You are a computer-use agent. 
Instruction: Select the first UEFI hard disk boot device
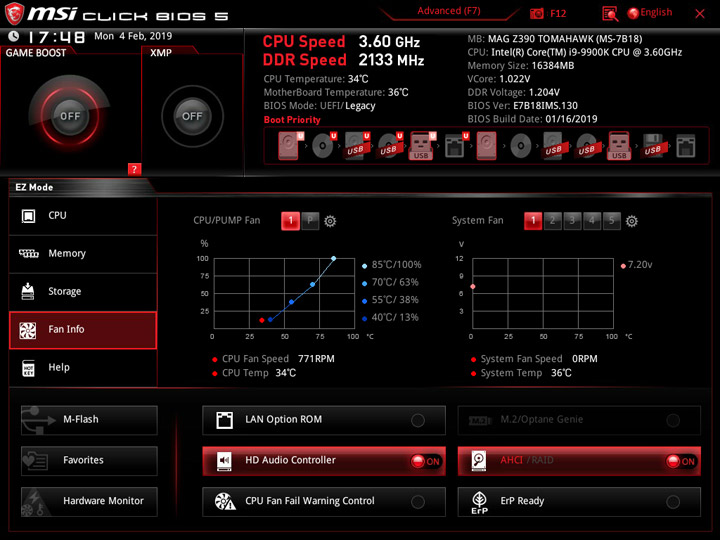point(290,146)
